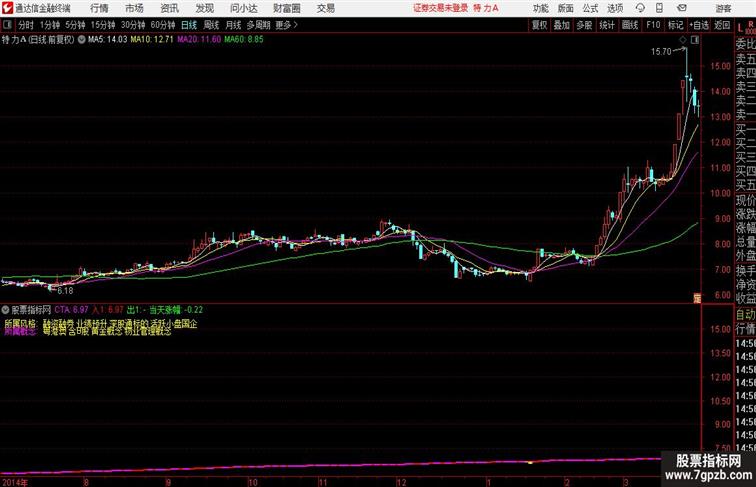Click the 现价 label in side panel
Image resolution: width=756 pixels, height=487 pixels.
745,200
